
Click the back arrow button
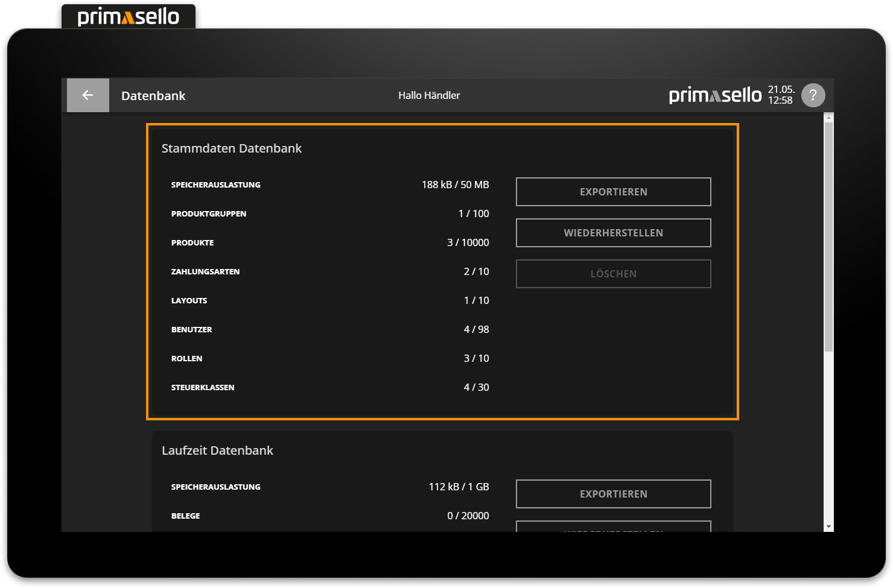click(x=88, y=95)
